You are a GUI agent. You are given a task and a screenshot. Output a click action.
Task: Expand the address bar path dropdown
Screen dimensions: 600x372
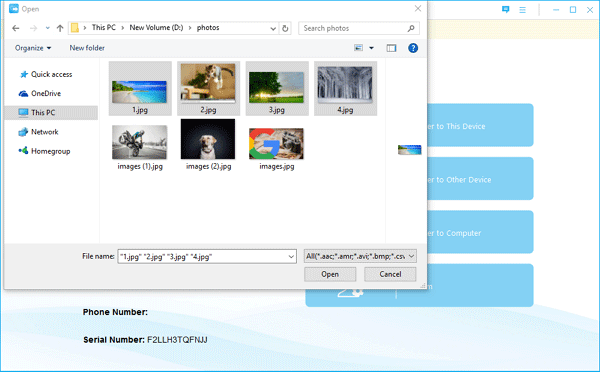click(273, 28)
